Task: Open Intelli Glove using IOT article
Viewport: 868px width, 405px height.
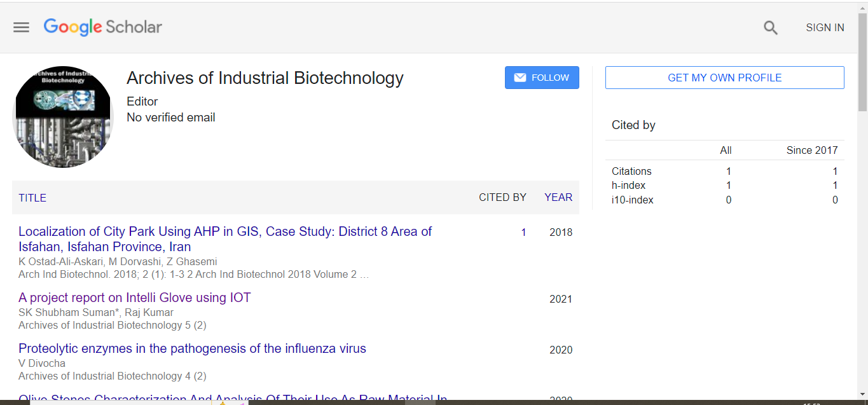Action: [x=135, y=298]
